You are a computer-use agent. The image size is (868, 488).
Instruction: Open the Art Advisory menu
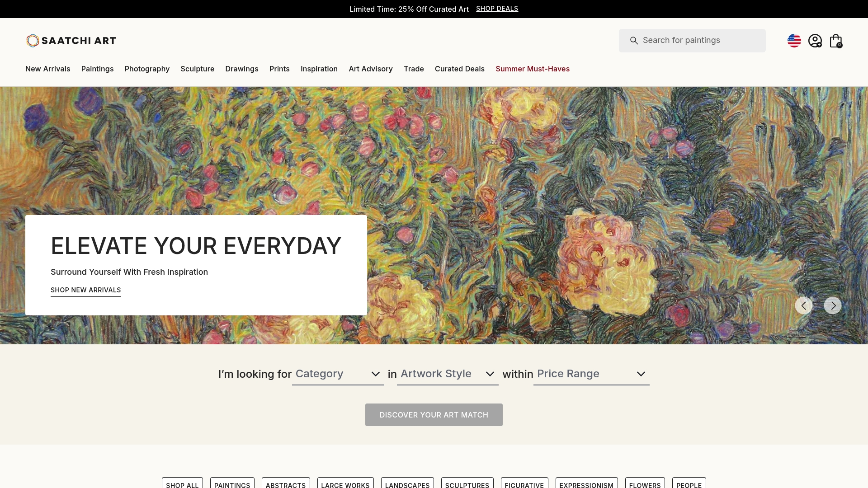pyautogui.click(x=371, y=69)
